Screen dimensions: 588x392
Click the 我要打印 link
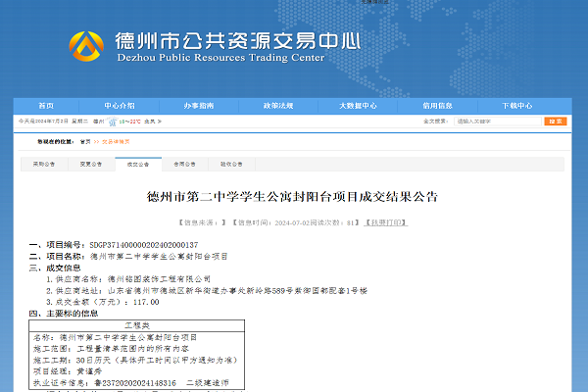tap(386, 222)
